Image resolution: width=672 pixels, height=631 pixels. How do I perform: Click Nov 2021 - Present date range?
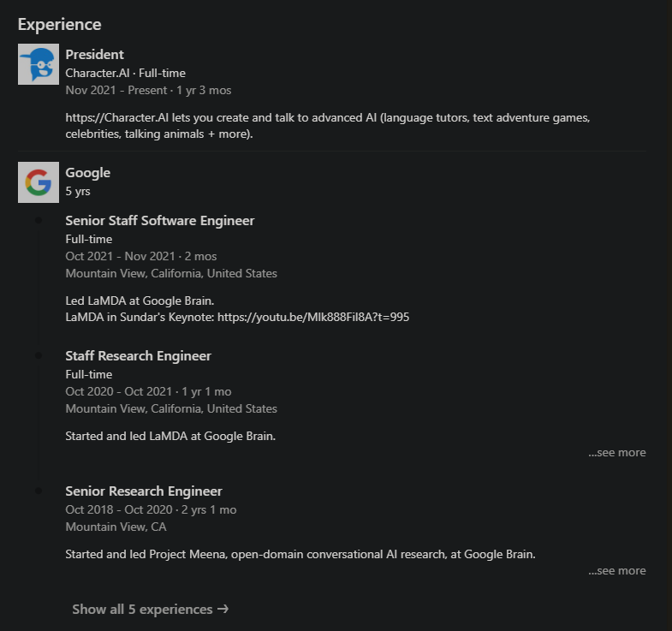click(116, 90)
